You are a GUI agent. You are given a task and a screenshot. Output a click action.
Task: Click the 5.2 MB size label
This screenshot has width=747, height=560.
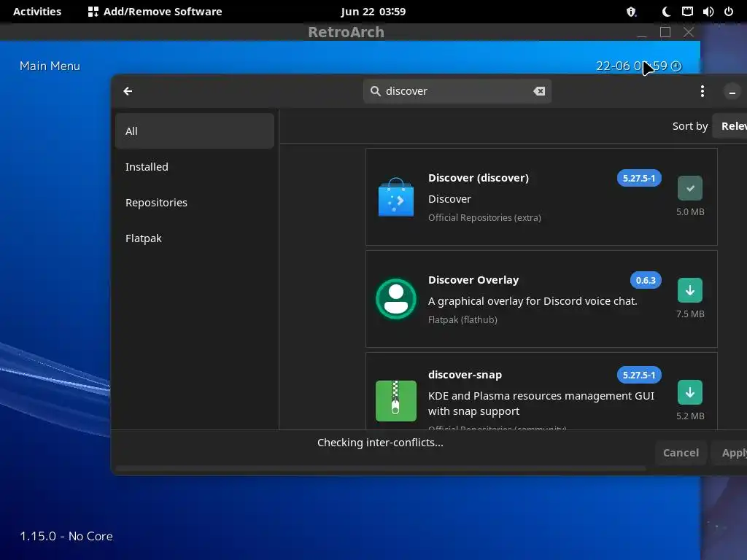pyautogui.click(x=690, y=416)
